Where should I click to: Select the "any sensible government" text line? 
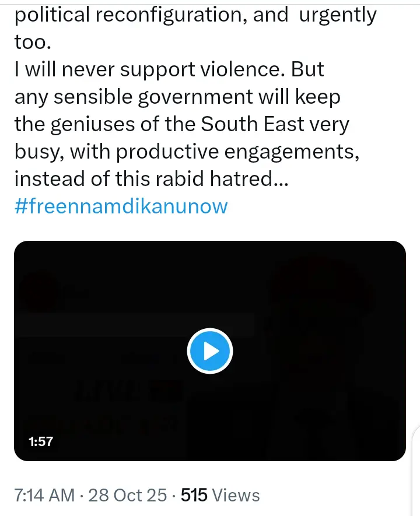coord(177,97)
